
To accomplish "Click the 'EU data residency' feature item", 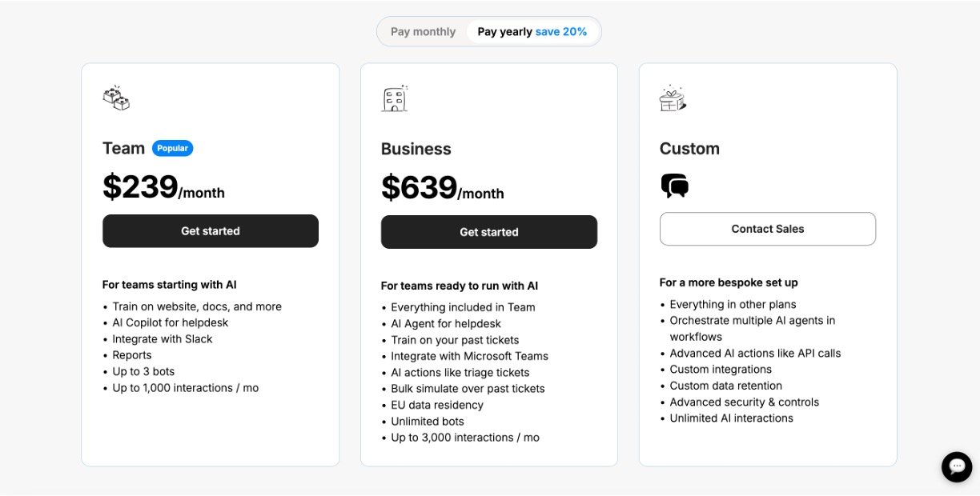I will coord(437,405).
